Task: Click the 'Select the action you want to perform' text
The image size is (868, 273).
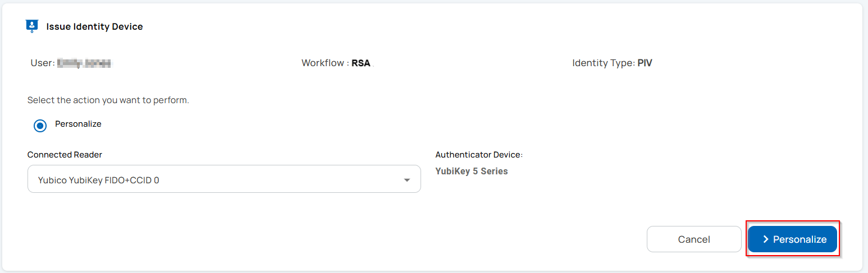Action: (x=108, y=100)
